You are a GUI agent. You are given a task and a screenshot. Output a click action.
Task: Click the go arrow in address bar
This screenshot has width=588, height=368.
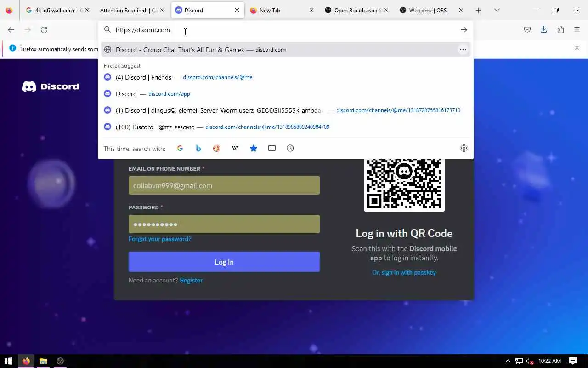click(464, 30)
